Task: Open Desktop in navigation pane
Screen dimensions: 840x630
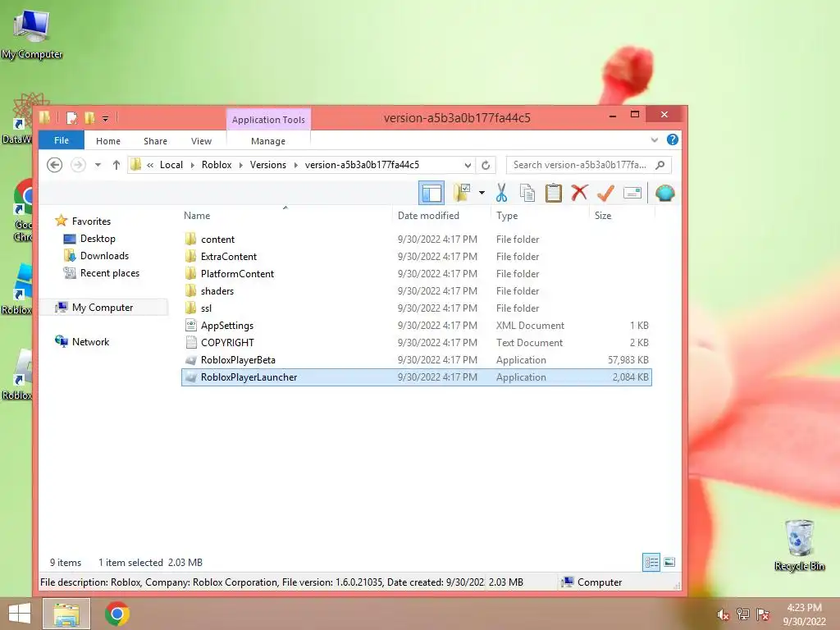Action: coord(89,239)
